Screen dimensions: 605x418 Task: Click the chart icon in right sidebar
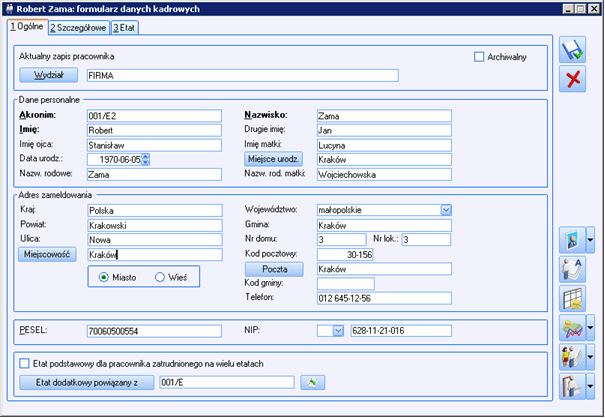pos(570,327)
